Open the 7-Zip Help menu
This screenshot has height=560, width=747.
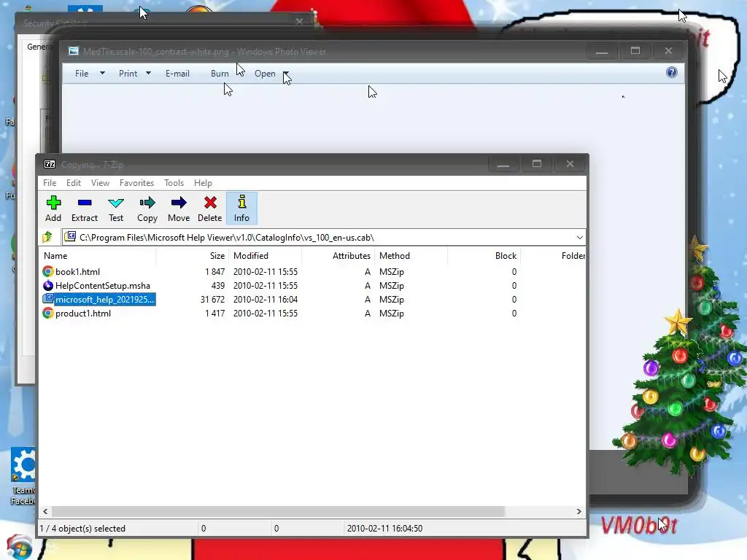[203, 183]
